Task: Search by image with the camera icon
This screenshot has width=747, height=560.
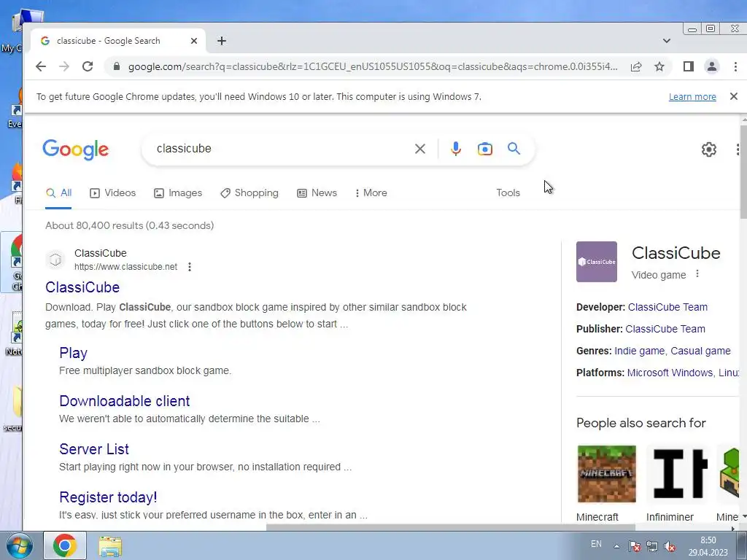Action: coord(484,149)
